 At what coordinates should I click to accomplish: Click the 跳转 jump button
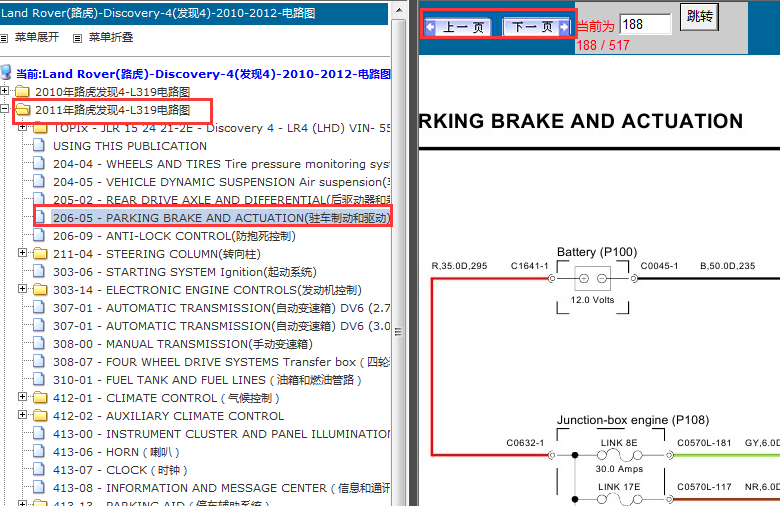point(699,17)
